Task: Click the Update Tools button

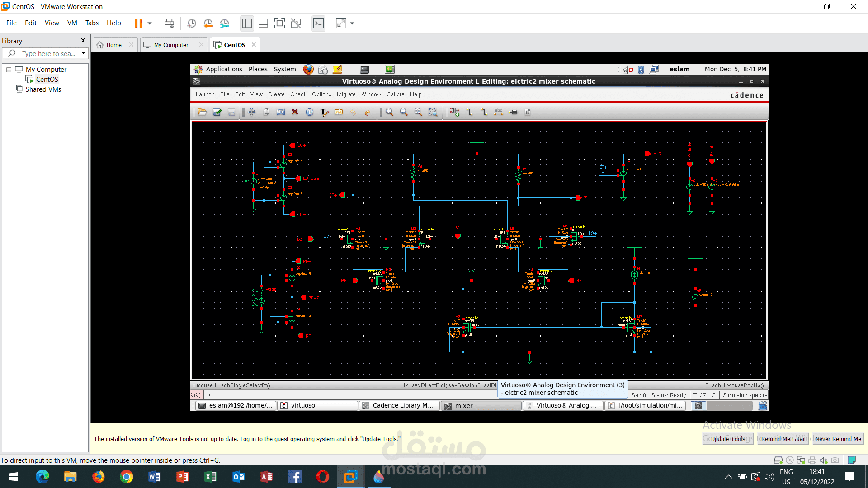Action: pyautogui.click(x=728, y=439)
